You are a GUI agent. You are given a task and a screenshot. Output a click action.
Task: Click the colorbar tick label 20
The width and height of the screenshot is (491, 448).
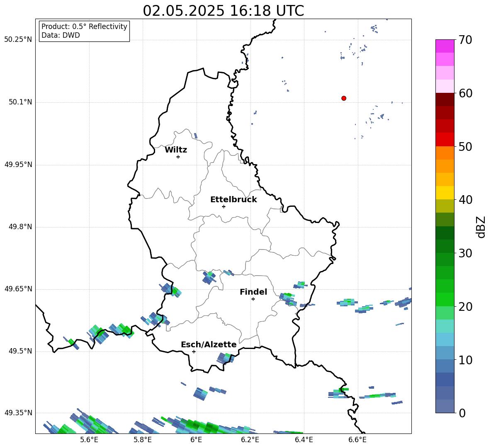tap(465, 307)
